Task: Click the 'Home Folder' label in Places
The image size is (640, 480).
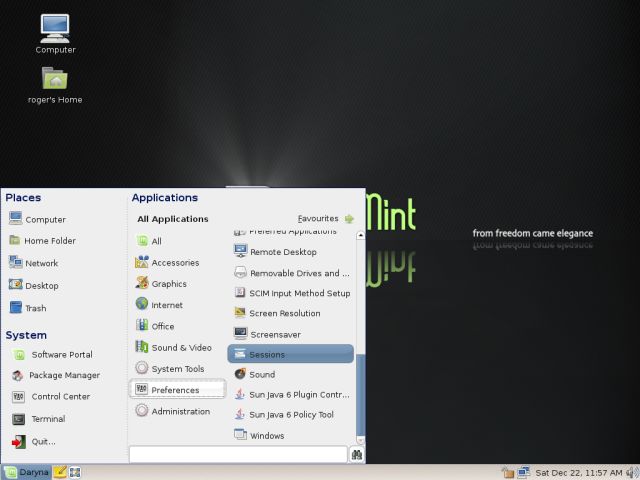Action: (50, 241)
